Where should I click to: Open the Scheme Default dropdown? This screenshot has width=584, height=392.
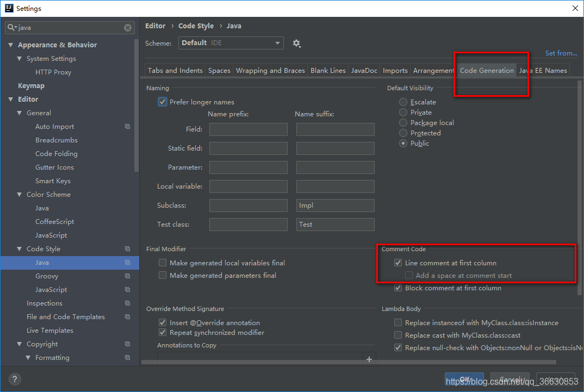(x=231, y=43)
